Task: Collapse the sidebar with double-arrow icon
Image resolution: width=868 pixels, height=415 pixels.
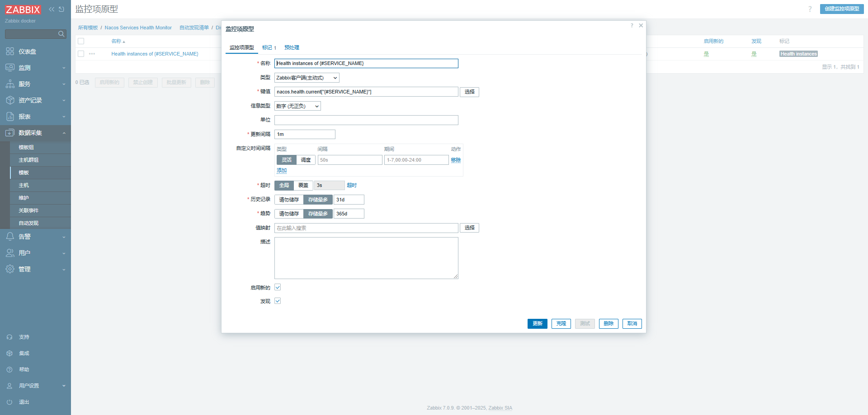Action: [52, 9]
